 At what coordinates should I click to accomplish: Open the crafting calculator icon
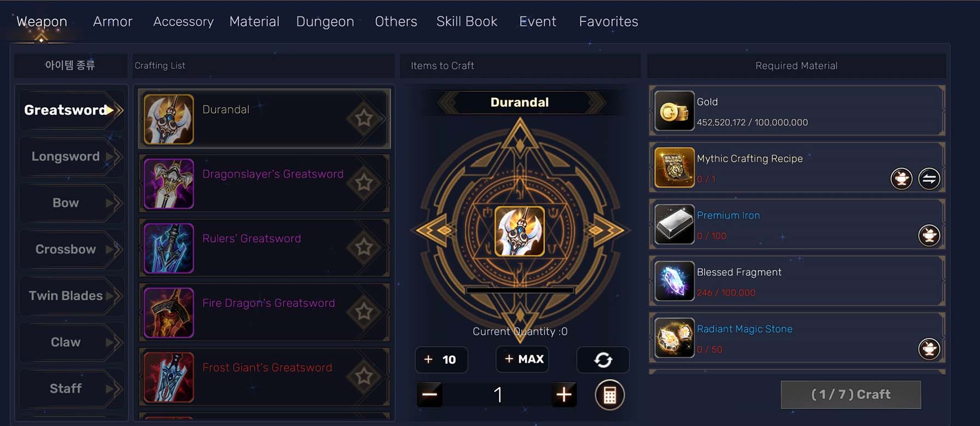[610, 395]
